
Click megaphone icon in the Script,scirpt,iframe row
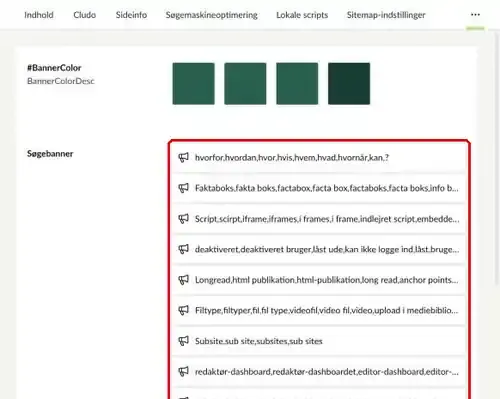click(183, 219)
